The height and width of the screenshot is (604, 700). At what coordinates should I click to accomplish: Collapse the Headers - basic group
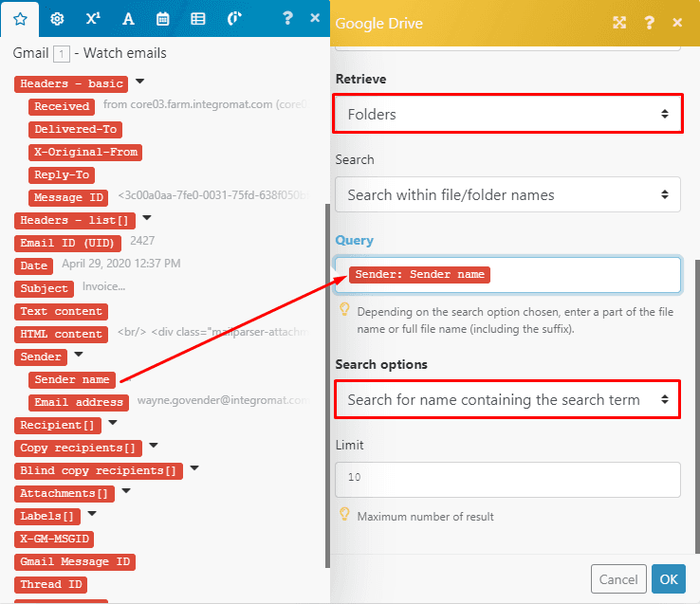point(140,82)
